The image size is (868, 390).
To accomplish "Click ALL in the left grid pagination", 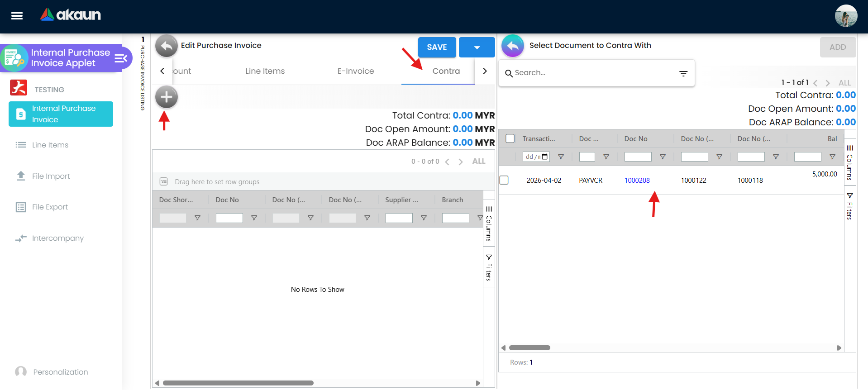I will [479, 161].
